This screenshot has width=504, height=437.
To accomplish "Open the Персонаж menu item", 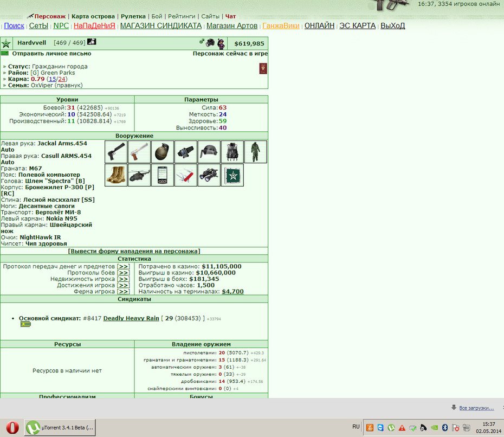I will (x=50, y=16).
